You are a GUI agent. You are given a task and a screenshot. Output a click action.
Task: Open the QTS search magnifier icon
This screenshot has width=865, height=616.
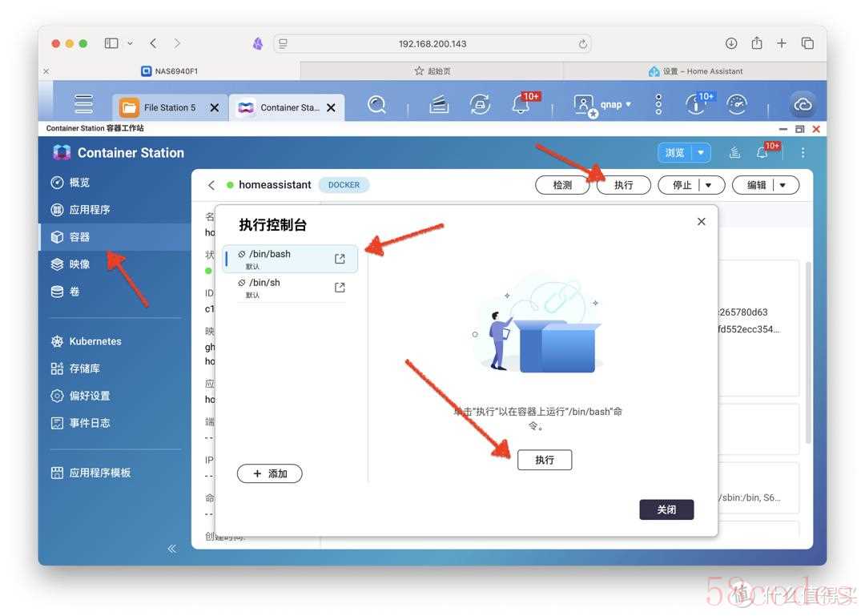(376, 104)
